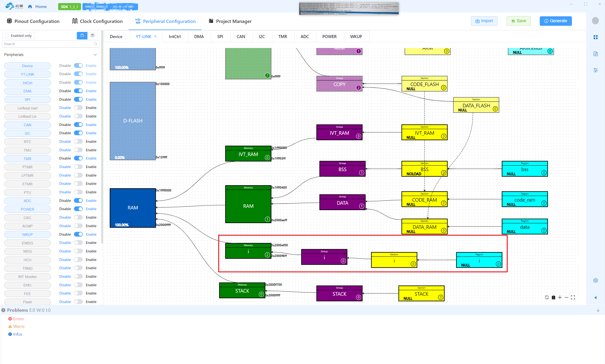Image resolution: width=605 pixels, height=364 pixels.
Task: Click the Generate code button
Action: click(x=555, y=21)
